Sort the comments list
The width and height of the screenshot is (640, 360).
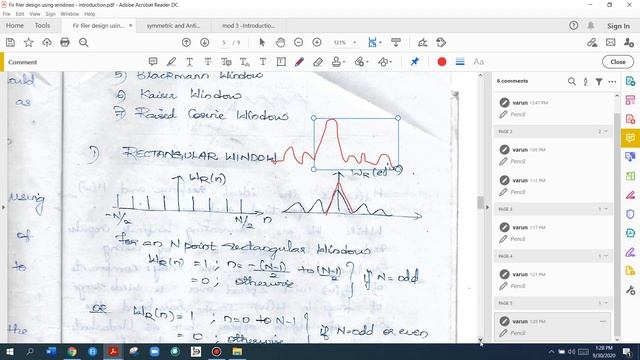pyautogui.click(x=585, y=81)
